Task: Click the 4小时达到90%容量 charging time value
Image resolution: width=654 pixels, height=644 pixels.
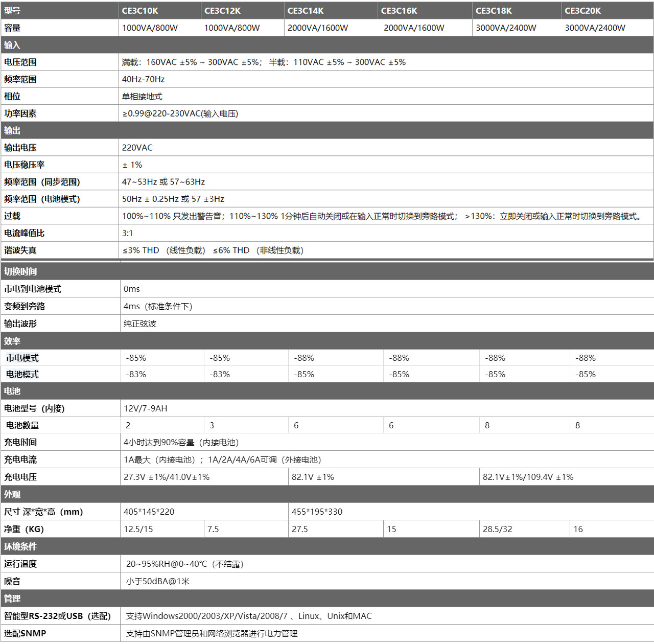Action: 181,443
